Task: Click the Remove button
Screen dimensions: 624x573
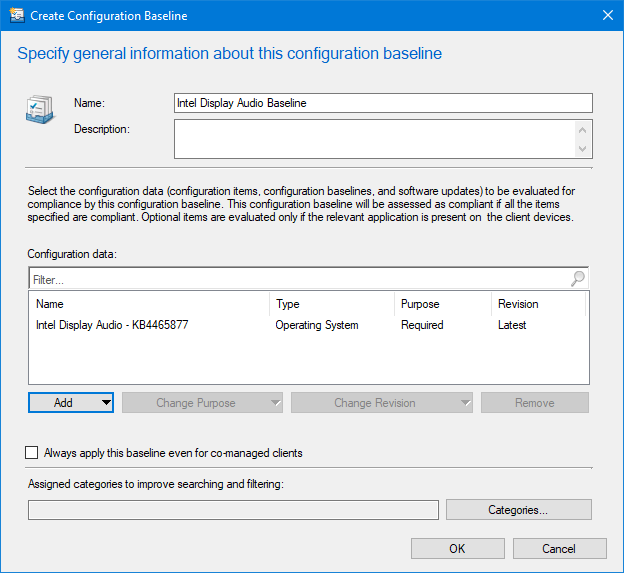Action: tap(534, 403)
